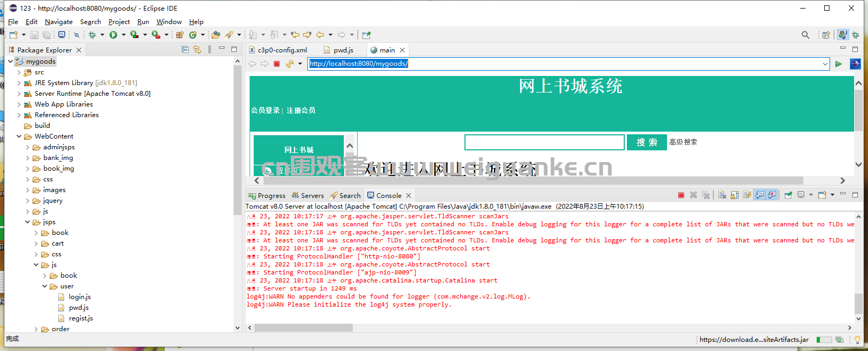The height and width of the screenshot is (351, 868).
Task: Click Package Explorer vertical scrollbar
Action: point(237,139)
